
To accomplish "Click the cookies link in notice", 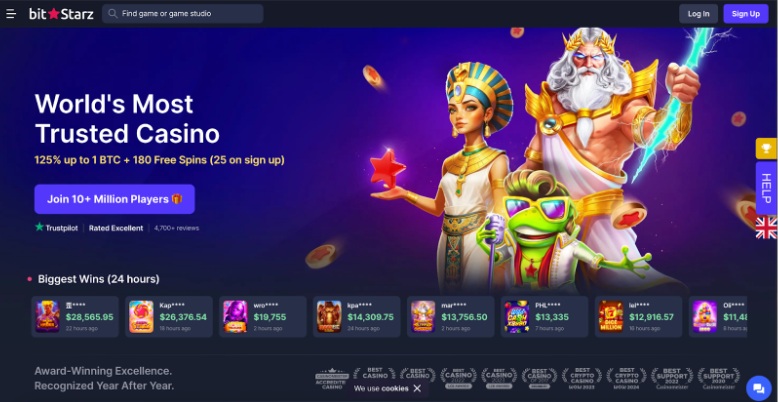I will pos(395,389).
